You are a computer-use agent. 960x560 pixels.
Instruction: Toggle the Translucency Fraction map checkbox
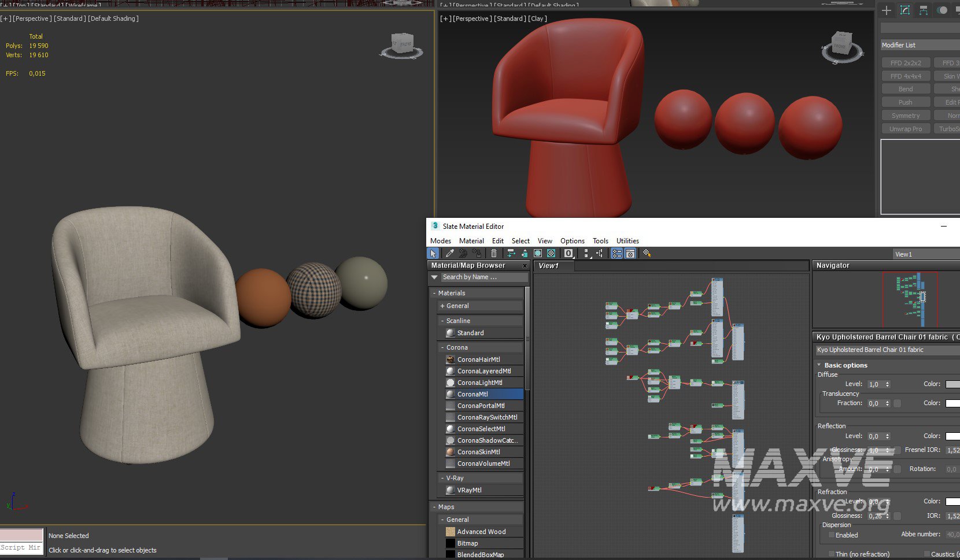coord(897,403)
